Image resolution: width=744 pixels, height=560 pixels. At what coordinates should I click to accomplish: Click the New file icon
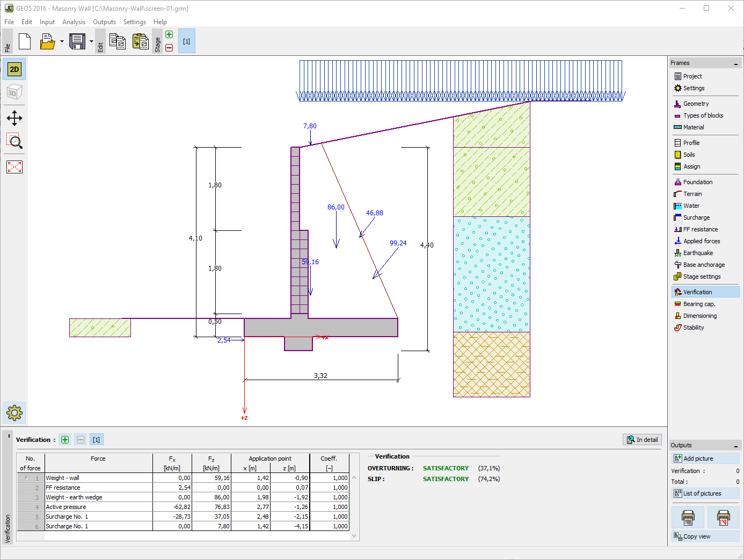coord(25,41)
